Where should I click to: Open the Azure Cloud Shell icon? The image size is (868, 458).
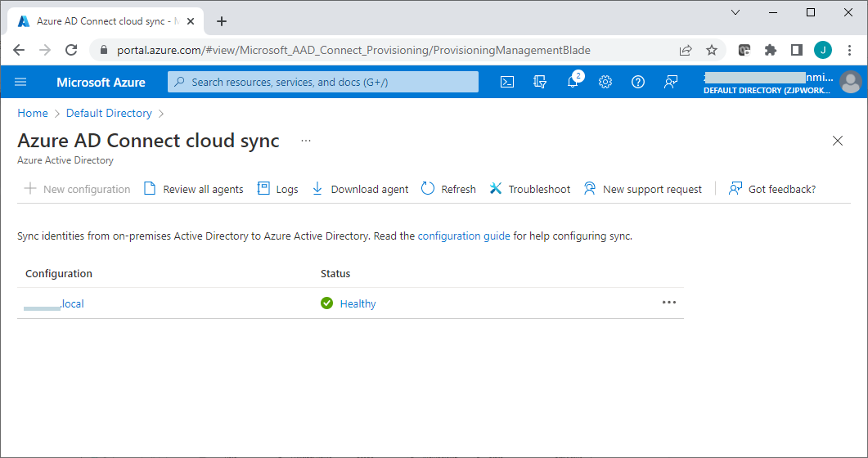tap(507, 82)
